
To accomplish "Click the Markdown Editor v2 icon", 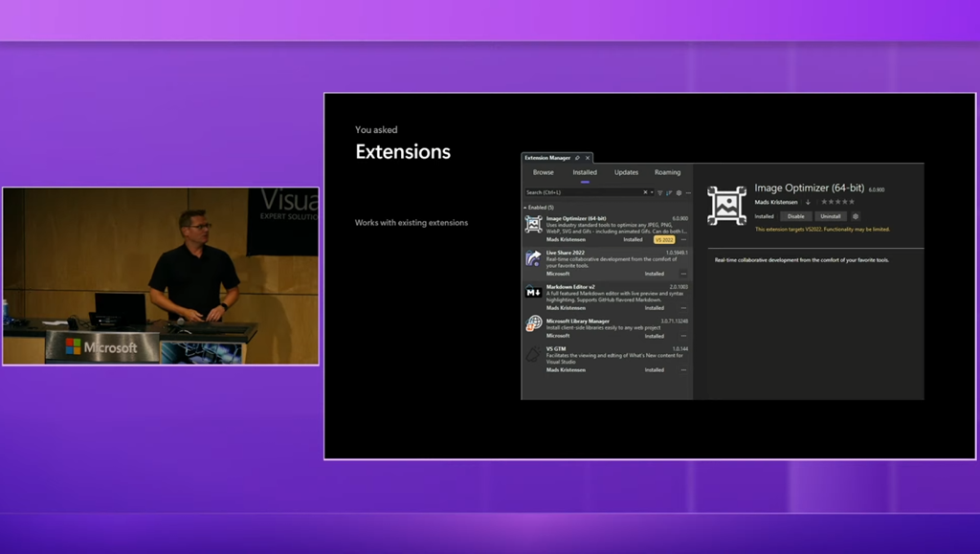I will (x=533, y=292).
